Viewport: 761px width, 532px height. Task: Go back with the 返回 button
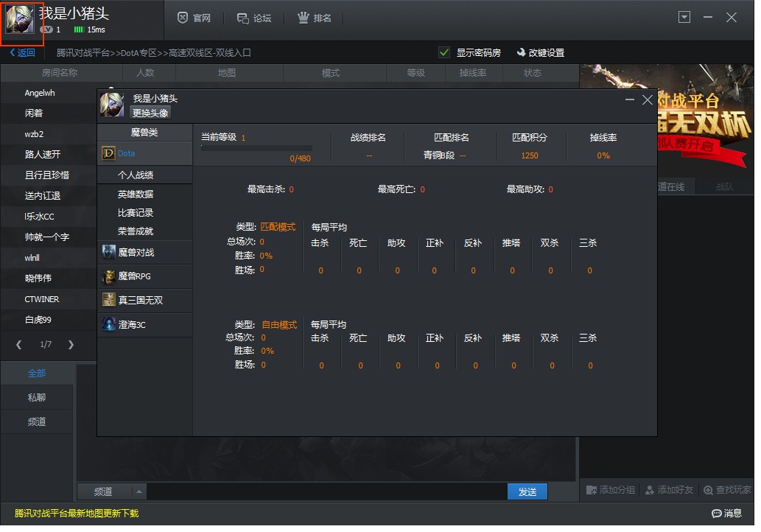pos(22,53)
